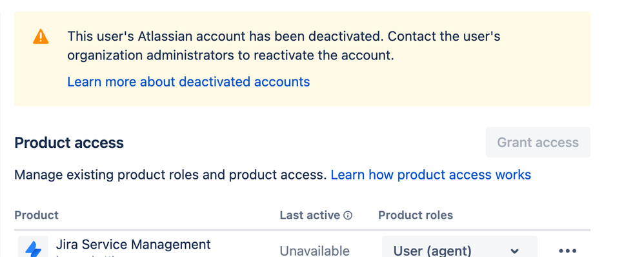Click the greyed-out Grant access button

[538, 142]
